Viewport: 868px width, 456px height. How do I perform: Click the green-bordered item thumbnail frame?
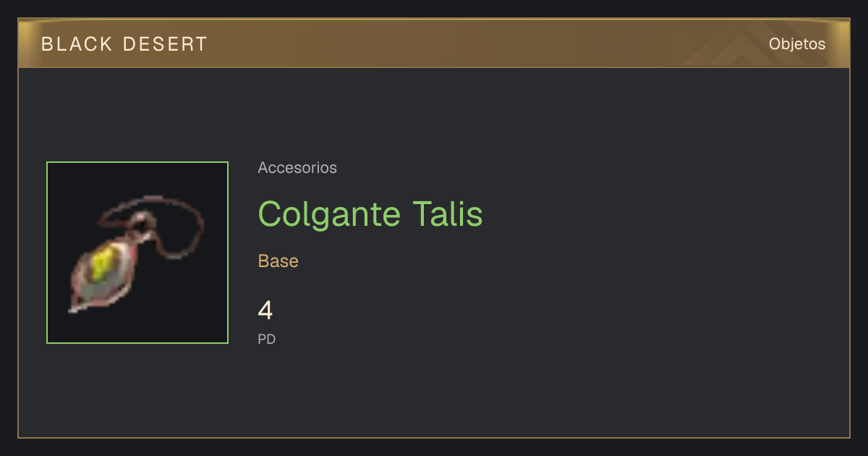click(137, 253)
